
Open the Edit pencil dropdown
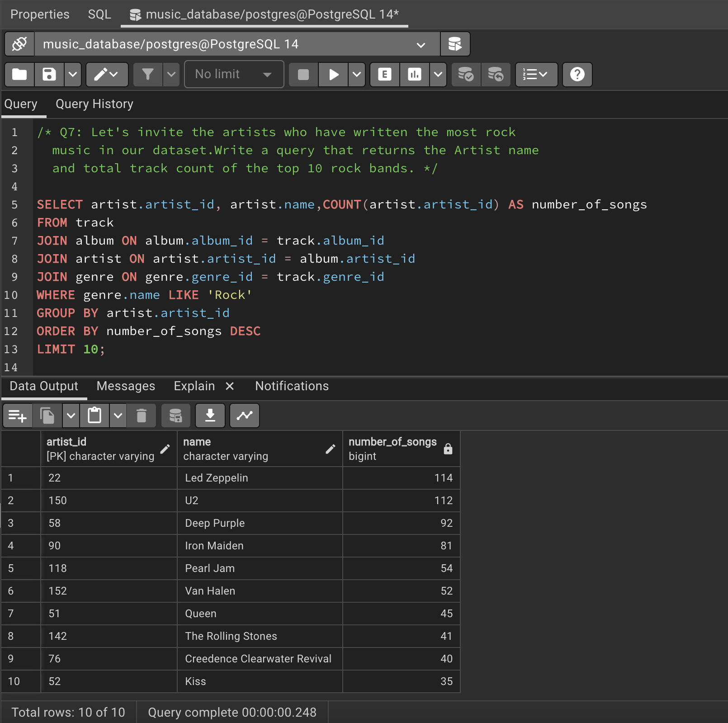[x=107, y=75]
